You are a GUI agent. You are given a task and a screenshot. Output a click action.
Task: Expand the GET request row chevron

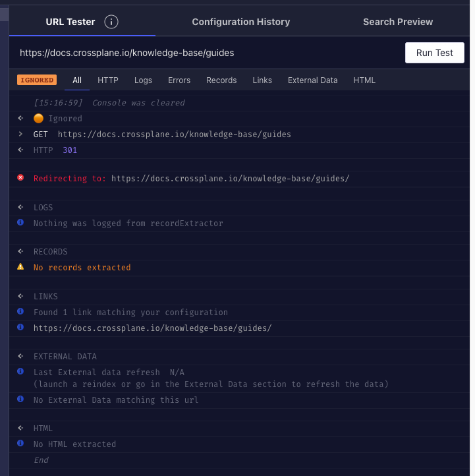pos(20,134)
